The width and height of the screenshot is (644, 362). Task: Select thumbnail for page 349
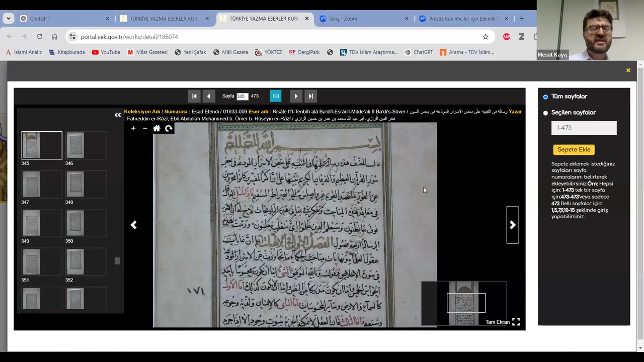42,223
